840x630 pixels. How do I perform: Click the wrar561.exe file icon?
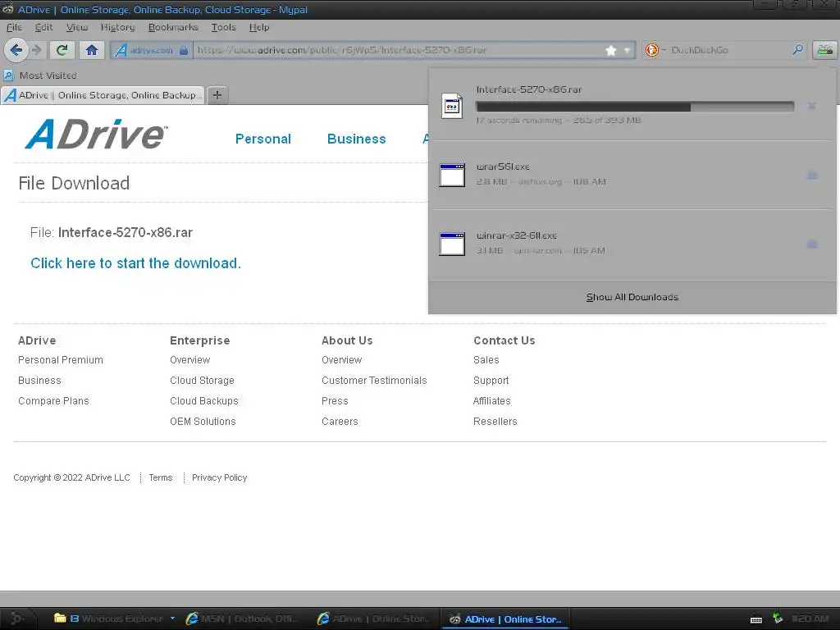tap(452, 176)
